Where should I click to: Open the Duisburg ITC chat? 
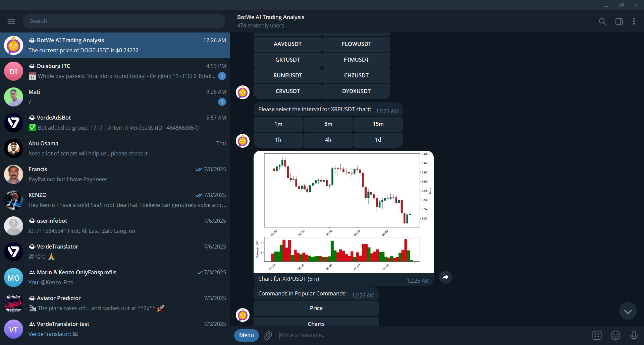pyautogui.click(x=115, y=71)
